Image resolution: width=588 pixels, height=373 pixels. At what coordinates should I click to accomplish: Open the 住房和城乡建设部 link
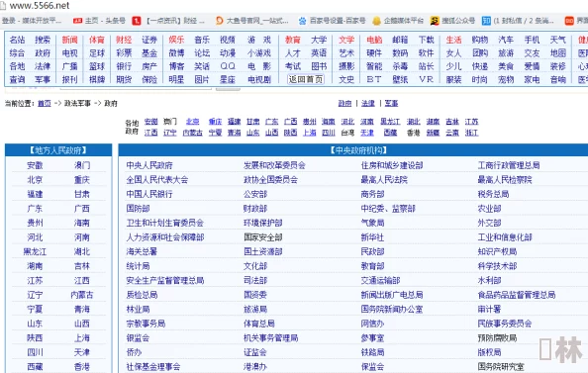tap(392, 165)
